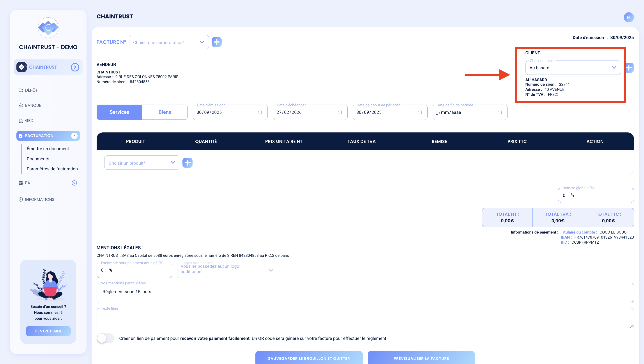This screenshot has width=644, height=364.
Task: Open Émettre un document menu item
Action: (x=48, y=149)
